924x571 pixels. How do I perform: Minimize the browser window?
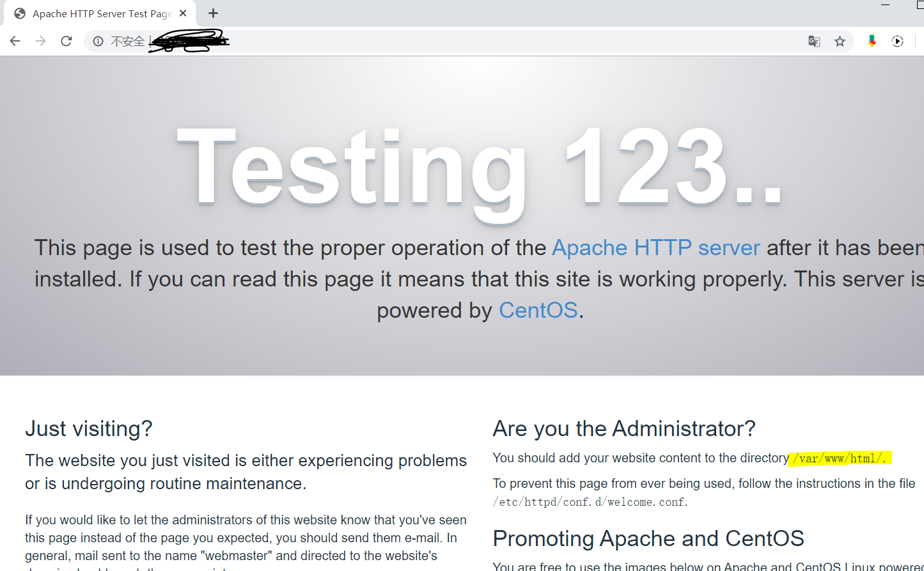885,5
